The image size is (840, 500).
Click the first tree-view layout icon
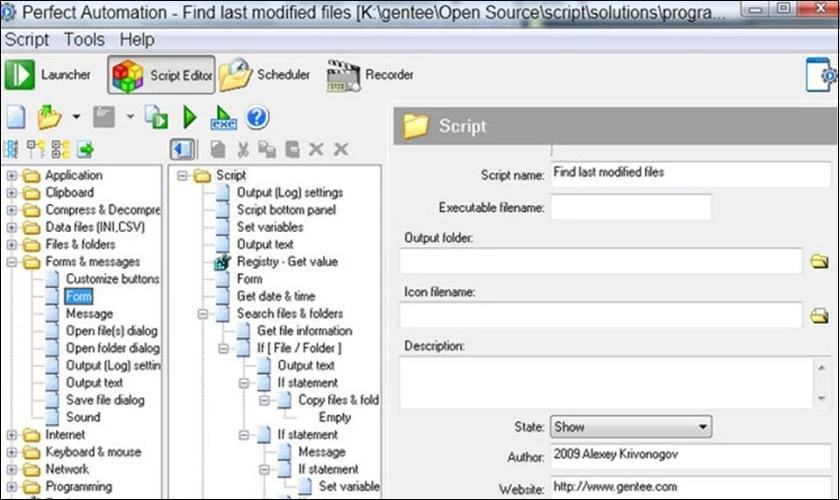coord(11,150)
